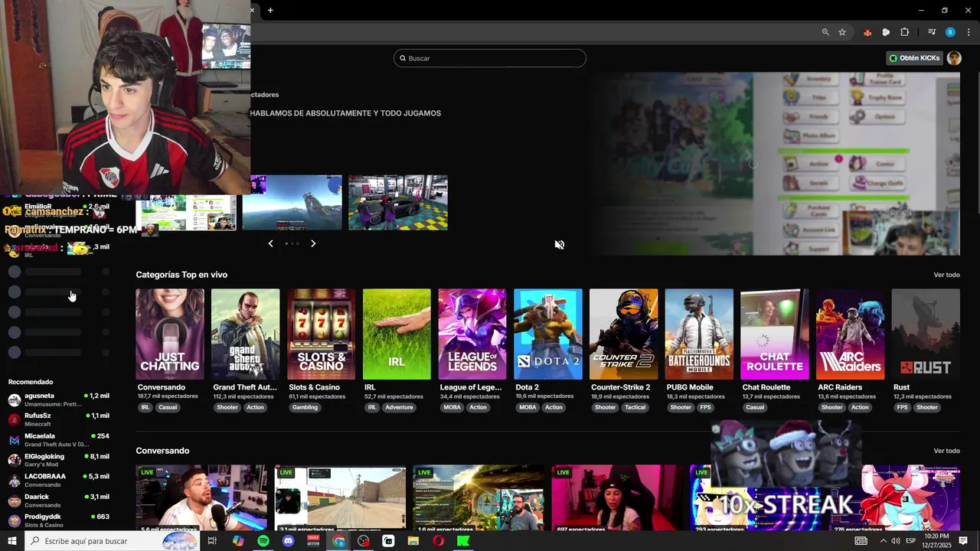Open OBS Studio from the taskbar
Viewport: 980px width, 551px height.
pyautogui.click(x=364, y=541)
